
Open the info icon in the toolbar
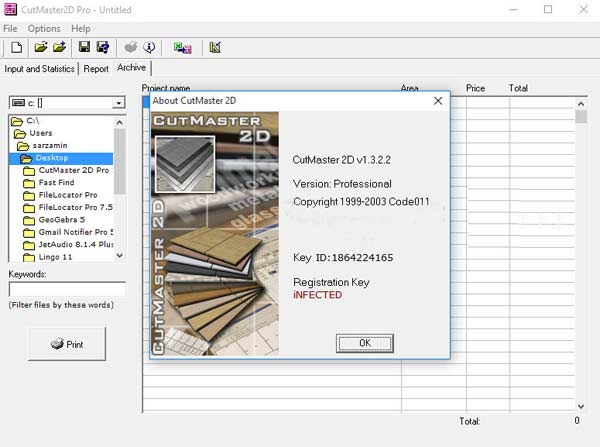click(149, 47)
